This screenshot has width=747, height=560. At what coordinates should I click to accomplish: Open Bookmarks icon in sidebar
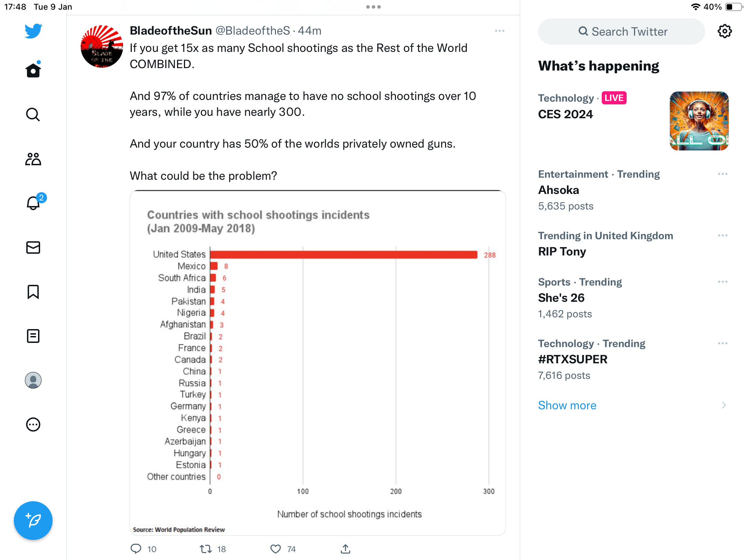pos(33,292)
